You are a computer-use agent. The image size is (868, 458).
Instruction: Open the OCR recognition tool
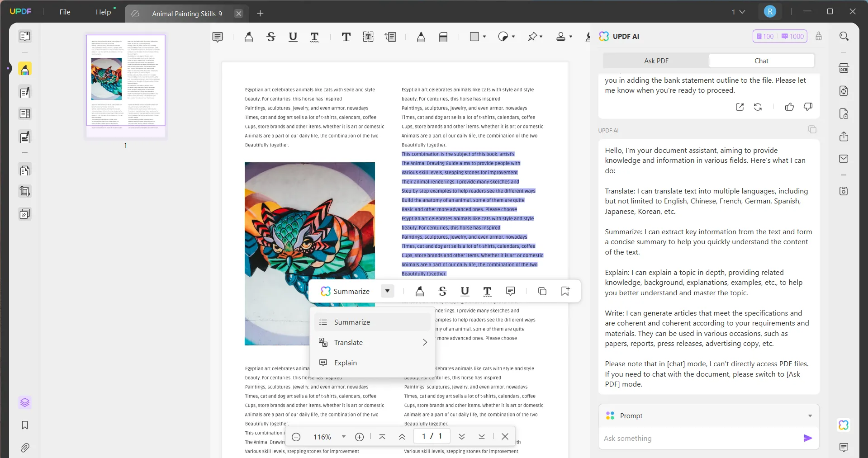pos(844,68)
